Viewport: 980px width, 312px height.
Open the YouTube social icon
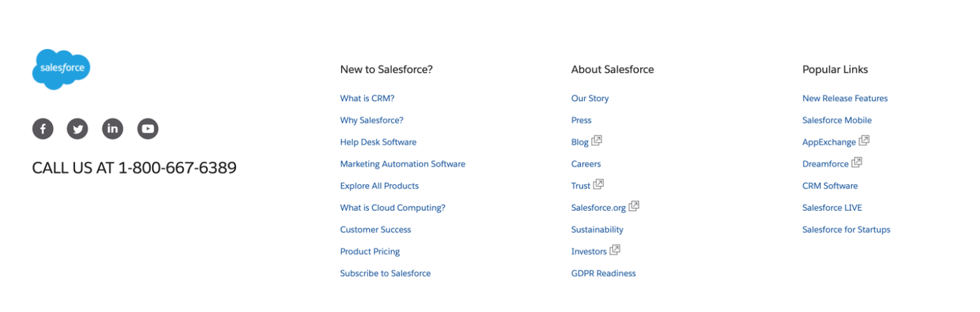148,129
